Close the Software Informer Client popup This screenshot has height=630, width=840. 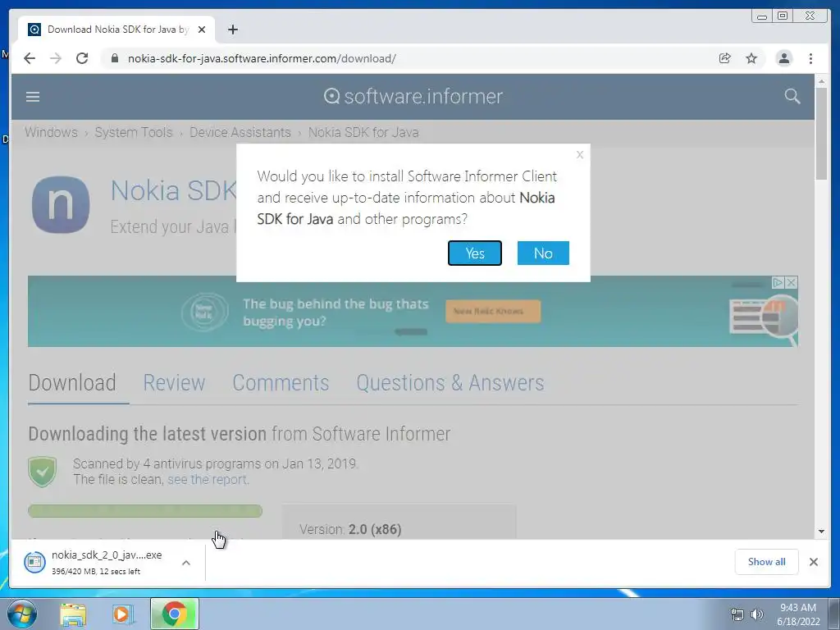click(580, 155)
